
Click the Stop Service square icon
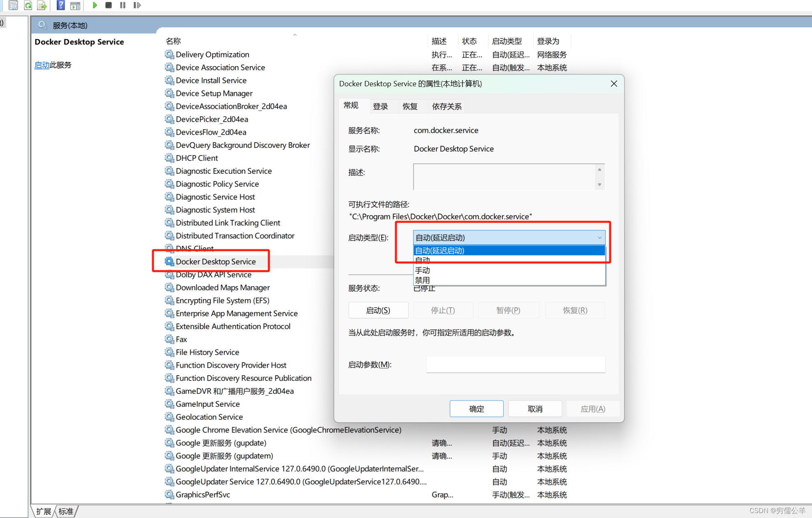(109, 5)
